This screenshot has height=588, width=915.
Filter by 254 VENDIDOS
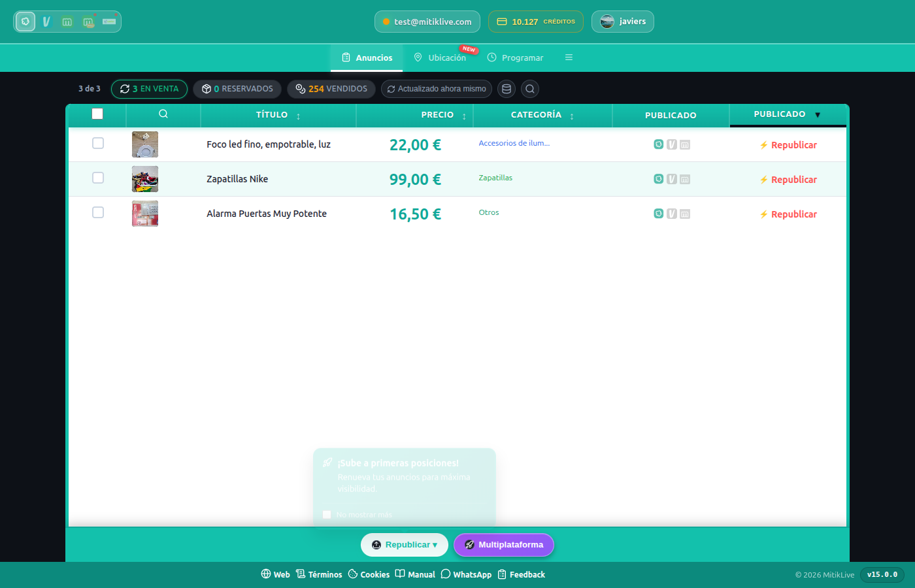tap(331, 89)
